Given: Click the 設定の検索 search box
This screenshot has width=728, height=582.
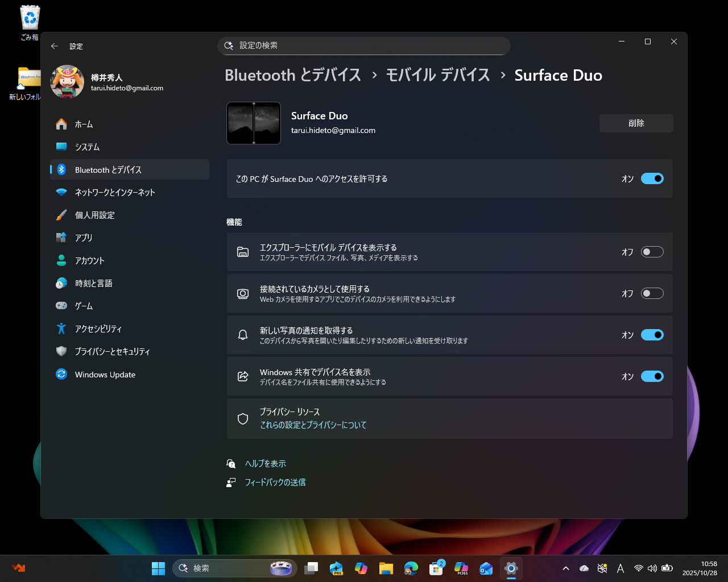Looking at the screenshot, I should [x=364, y=45].
